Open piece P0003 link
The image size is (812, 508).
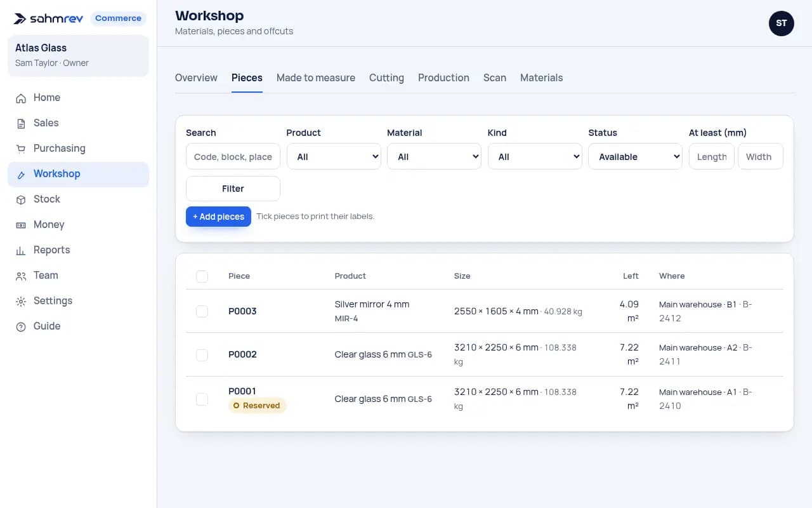[242, 311]
